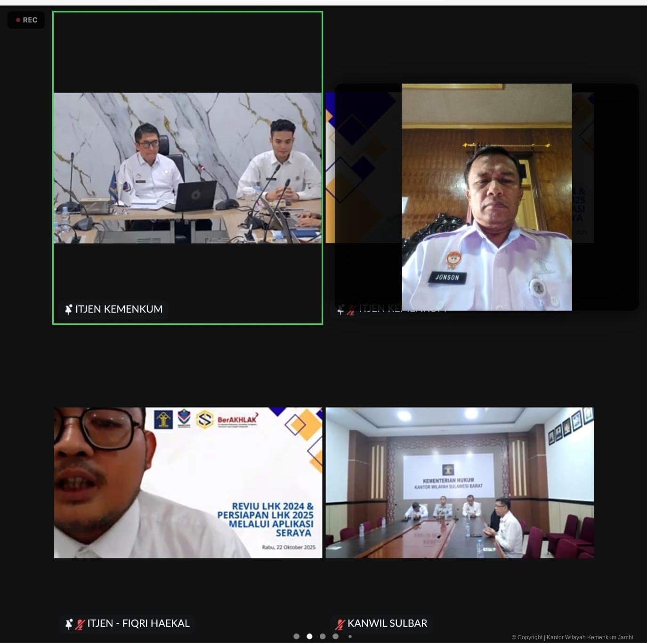Jump to the fourth gallery page dot
Screen dimensions: 647x644
pyautogui.click(x=335, y=636)
